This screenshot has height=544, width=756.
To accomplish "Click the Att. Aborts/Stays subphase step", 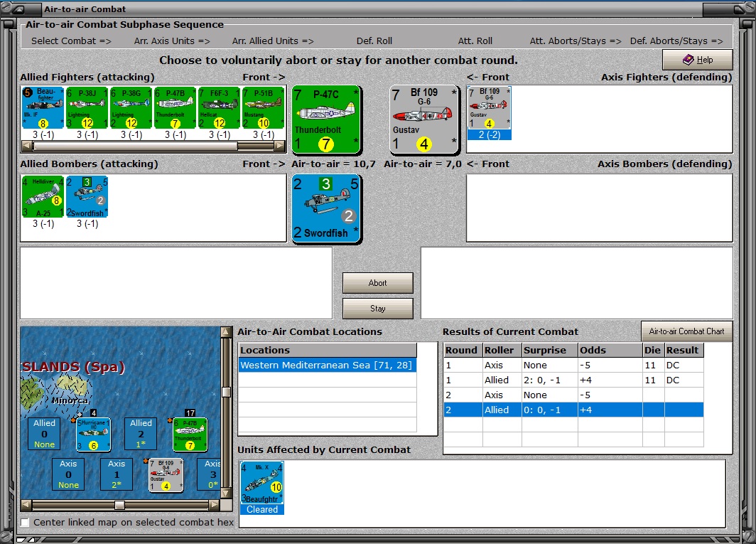I will coord(576,41).
